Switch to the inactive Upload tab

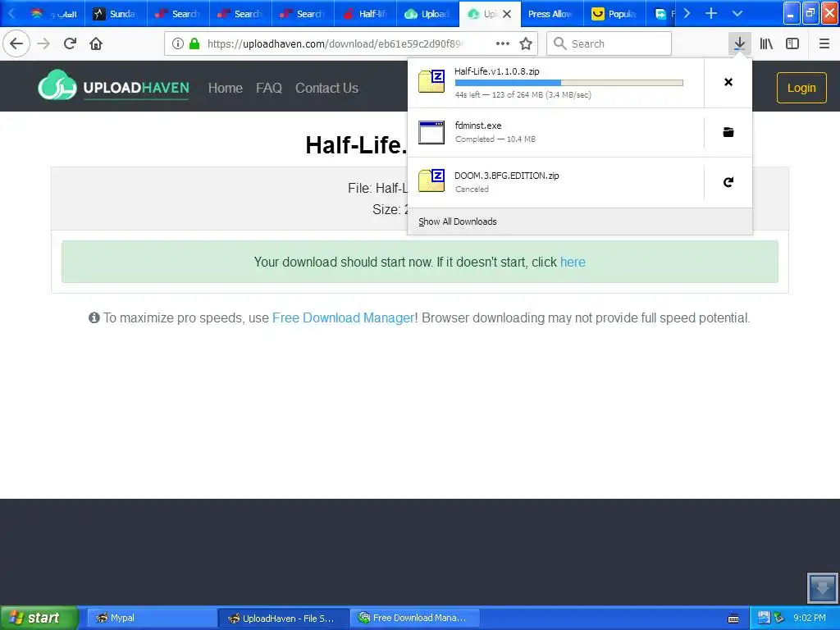tap(427, 14)
